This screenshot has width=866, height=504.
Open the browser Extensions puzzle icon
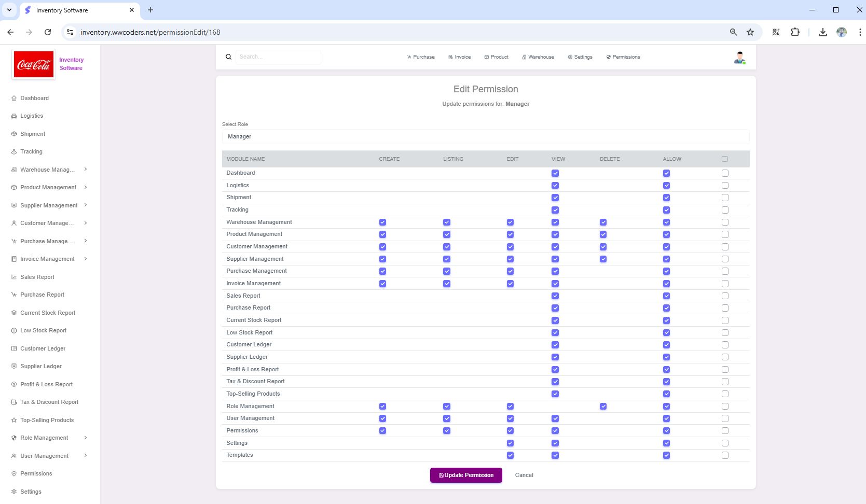pyautogui.click(x=795, y=32)
